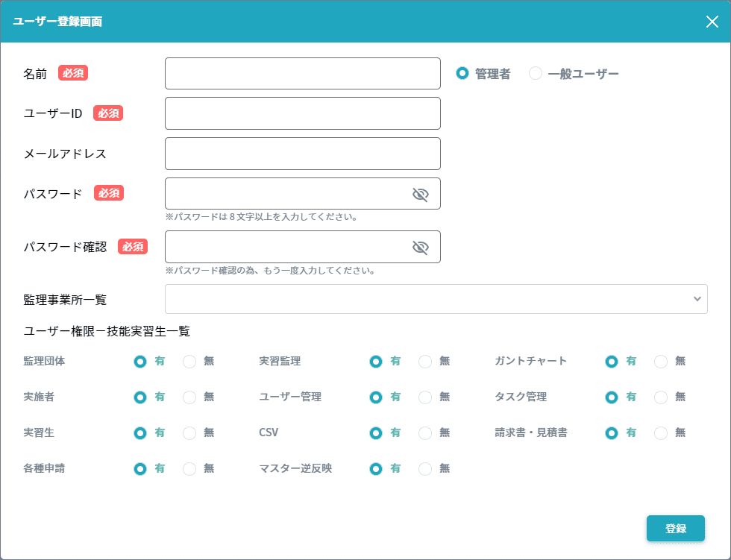731x560 pixels.
Task: Choose 無 for 実習生 permission
Action: point(189,432)
